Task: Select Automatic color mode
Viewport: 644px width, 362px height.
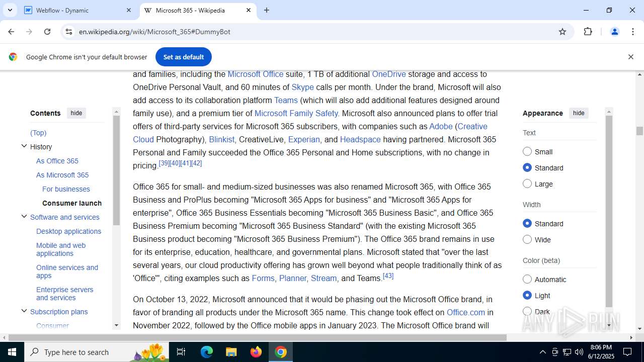Action: 527,279
